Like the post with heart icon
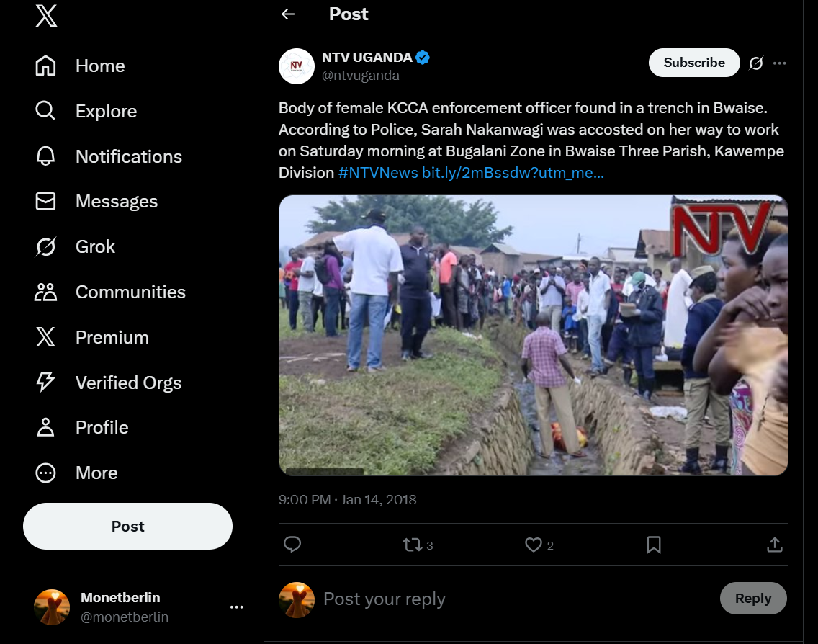 tap(533, 545)
